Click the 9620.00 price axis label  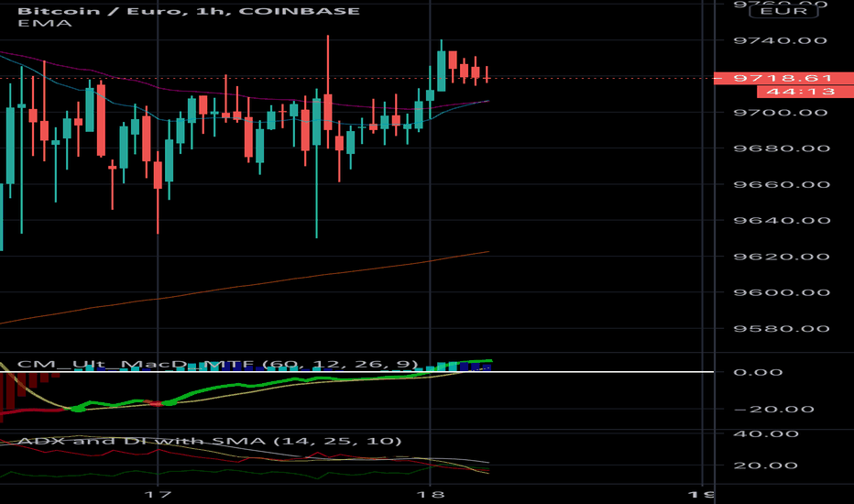click(782, 257)
